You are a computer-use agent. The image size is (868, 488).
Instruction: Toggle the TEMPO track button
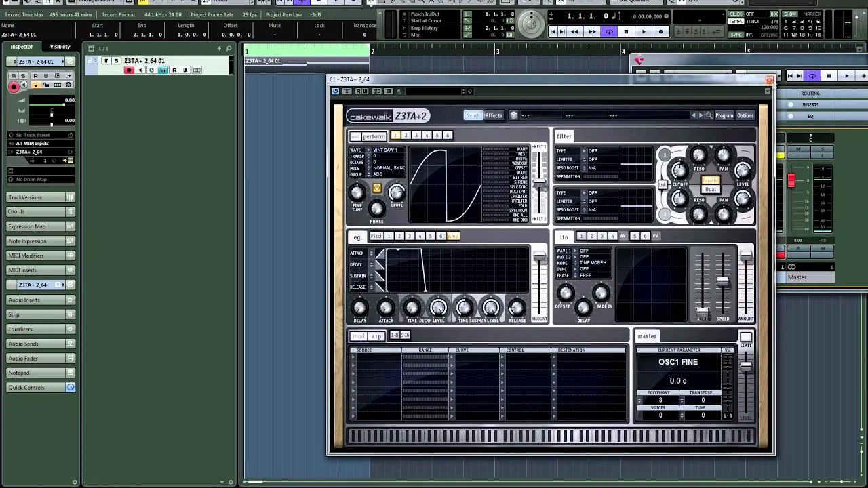point(736,21)
